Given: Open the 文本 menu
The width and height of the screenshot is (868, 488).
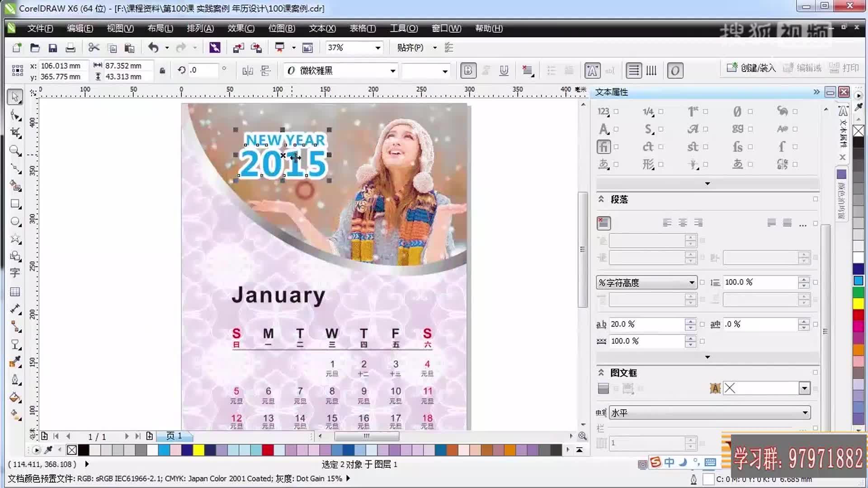Looking at the screenshot, I should point(322,28).
